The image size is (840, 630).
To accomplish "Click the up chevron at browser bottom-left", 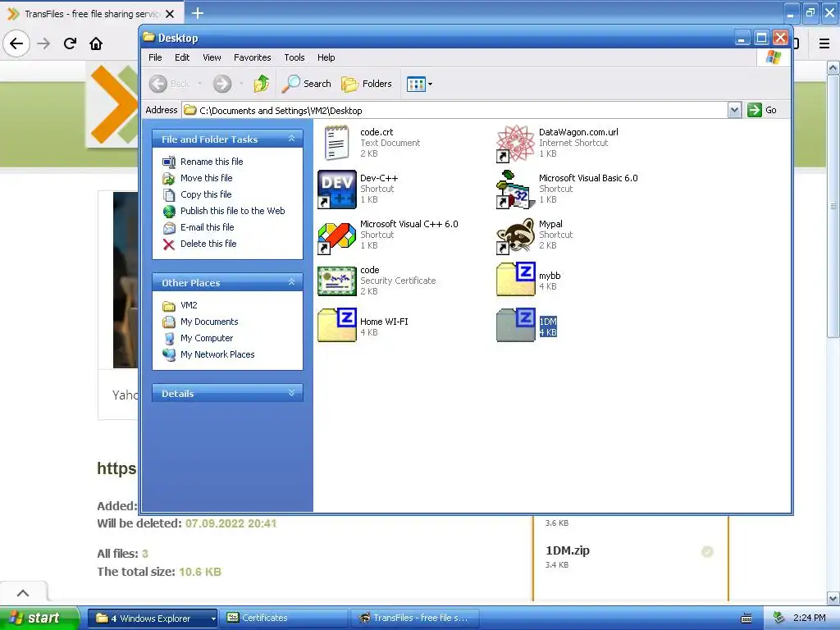I will (x=22, y=592).
